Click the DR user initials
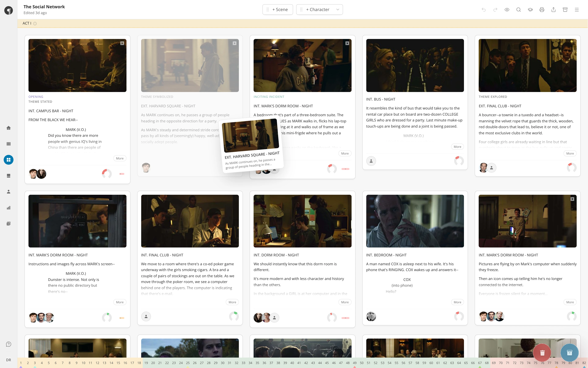Screen dimensions: 588x368 [9, 360]
